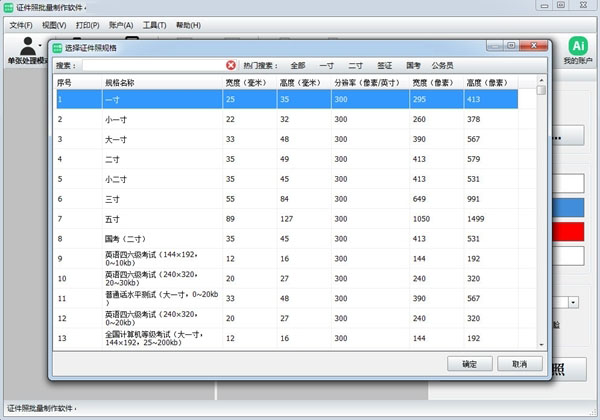This screenshot has width=600, height=420.
Task: Filter by hot search 全部
Action: pos(298,65)
